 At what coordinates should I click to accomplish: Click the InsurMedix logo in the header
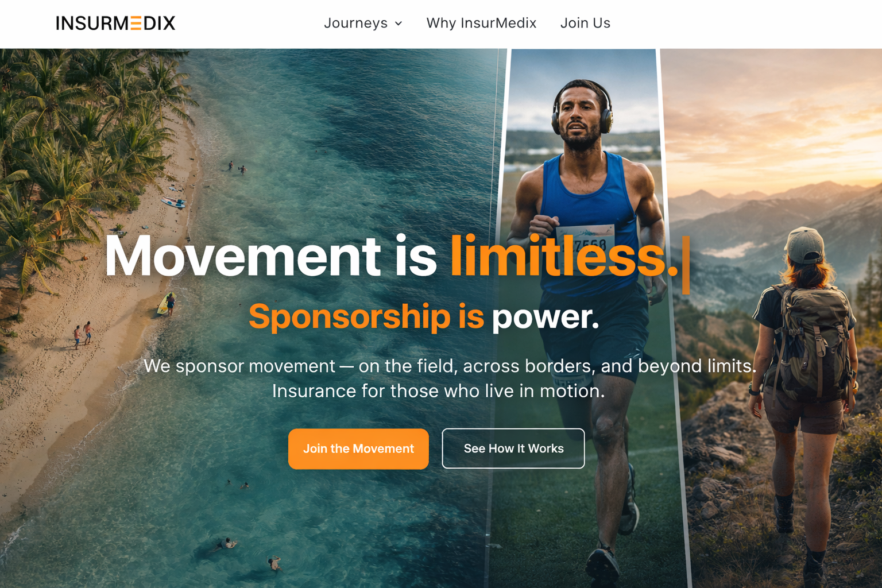click(115, 23)
